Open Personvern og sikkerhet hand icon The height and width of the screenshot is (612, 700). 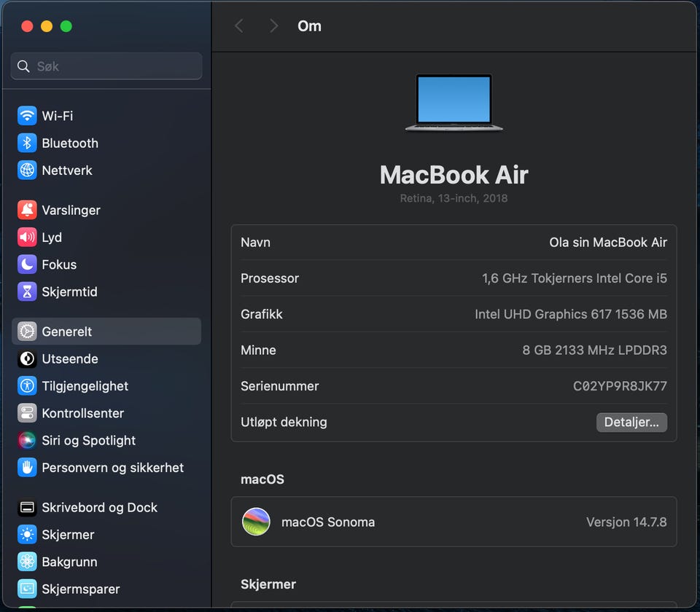point(27,468)
